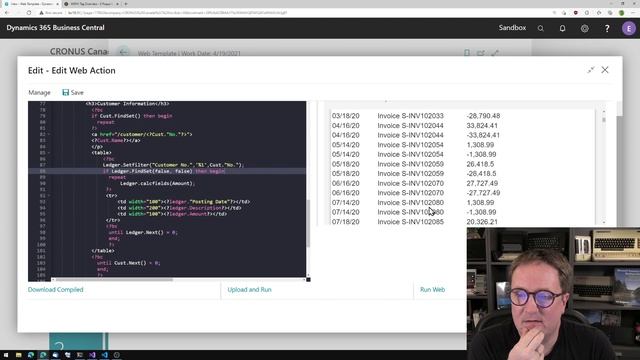
Task: Click the code editor vertical scrollbar thumb
Action: coord(308,223)
